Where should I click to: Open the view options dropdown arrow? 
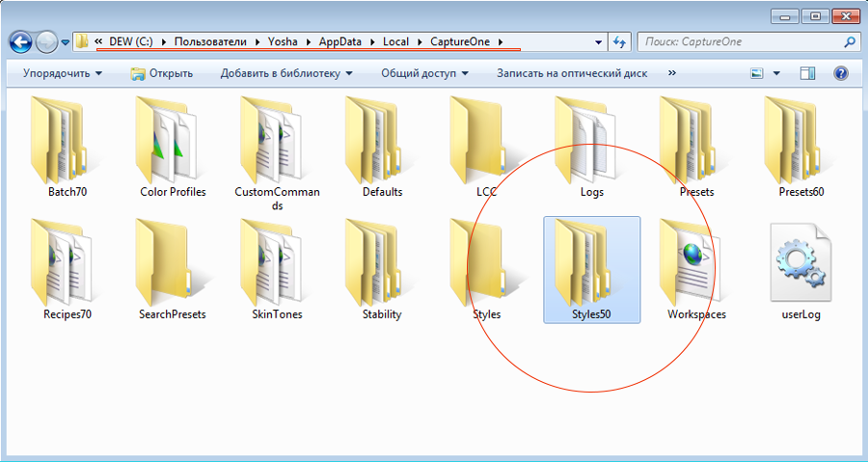coord(776,73)
